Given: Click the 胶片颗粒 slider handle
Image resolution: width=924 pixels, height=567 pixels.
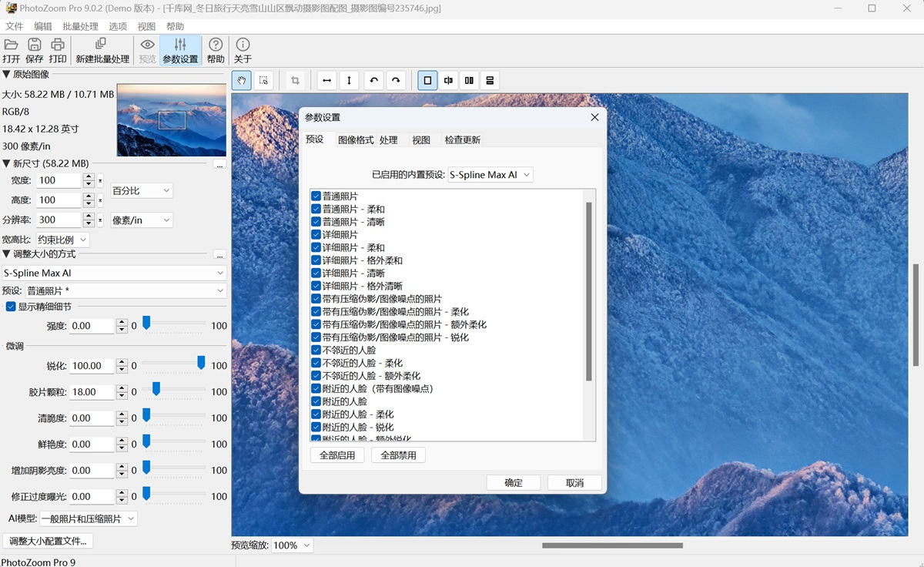Looking at the screenshot, I should [x=156, y=389].
